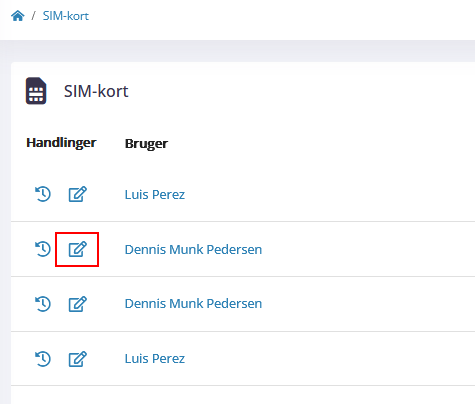Edit the second Dennis Munk Pedersen SIM card

click(x=78, y=304)
